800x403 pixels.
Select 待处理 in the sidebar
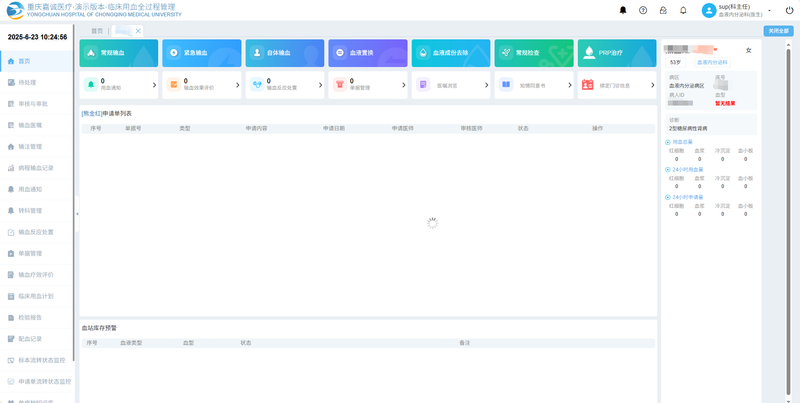[37, 83]
